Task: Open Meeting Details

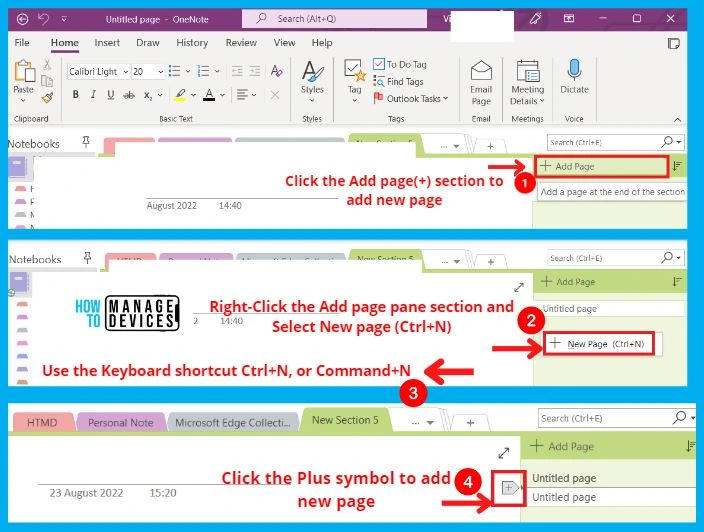Action: (x=528, y=83)
